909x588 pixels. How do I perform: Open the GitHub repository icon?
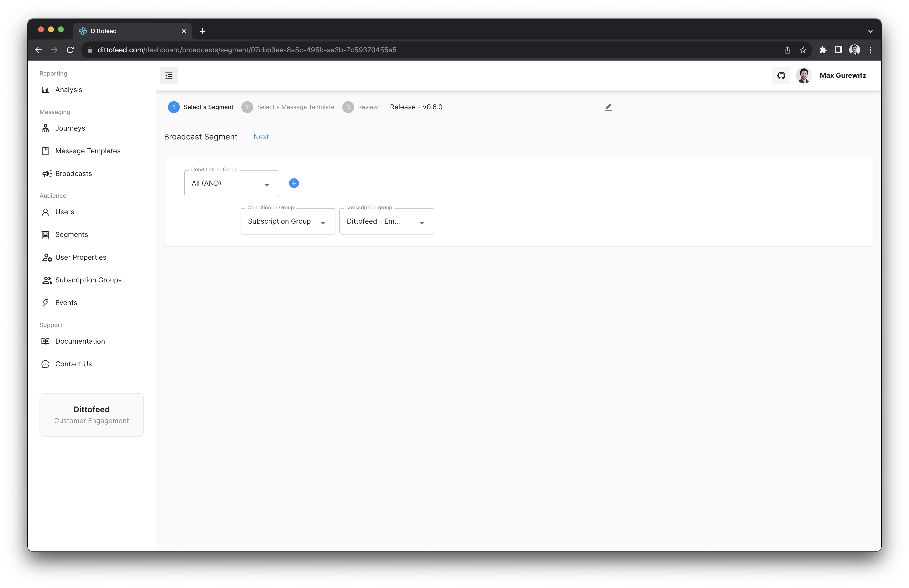[x=781, y=76]
